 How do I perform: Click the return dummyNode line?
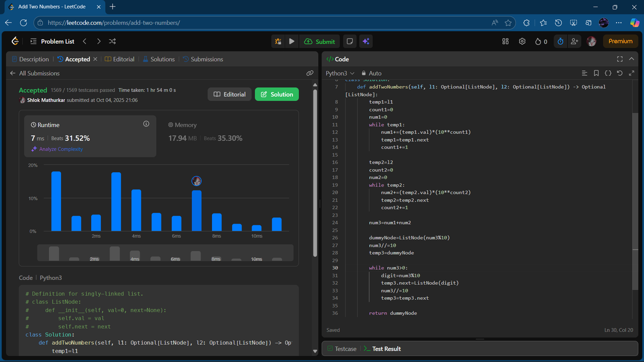point(393,313)
